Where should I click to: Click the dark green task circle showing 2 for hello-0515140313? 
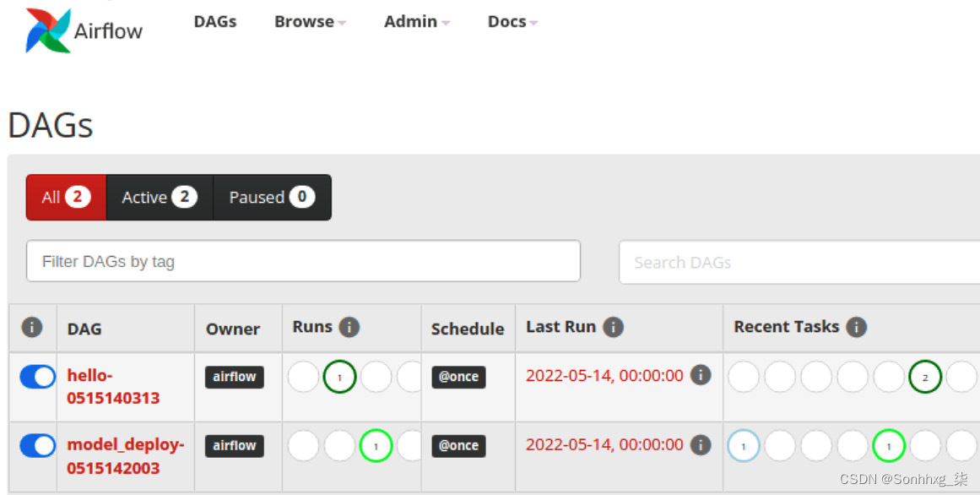[x=925, y=377]
